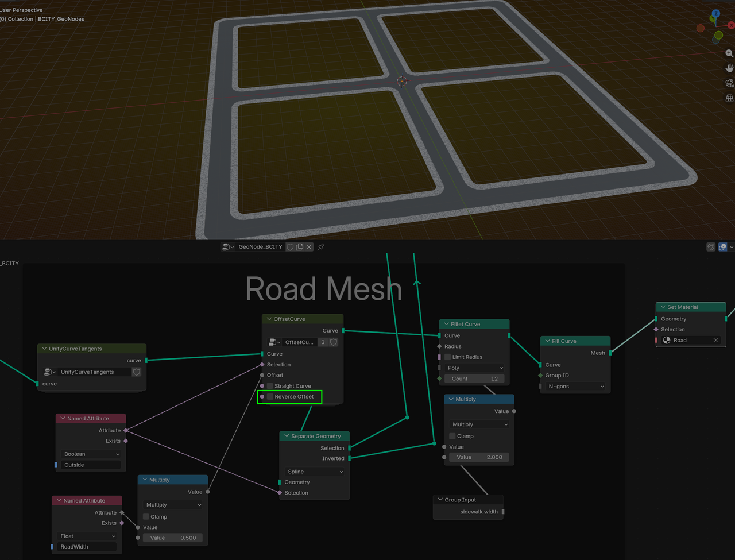Click the Value 2.000 field
Image resolution: width=735 pixels, height=560 pixels.
pos(479,457)
